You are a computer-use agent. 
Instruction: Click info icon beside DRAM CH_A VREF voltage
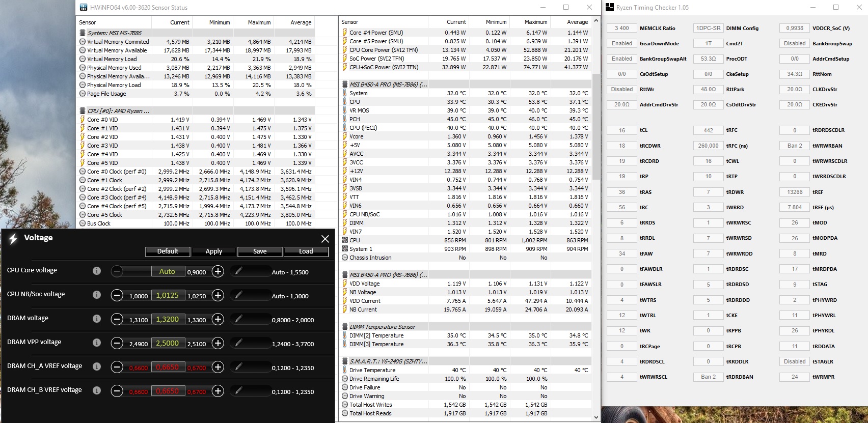(x=97, y=366)
